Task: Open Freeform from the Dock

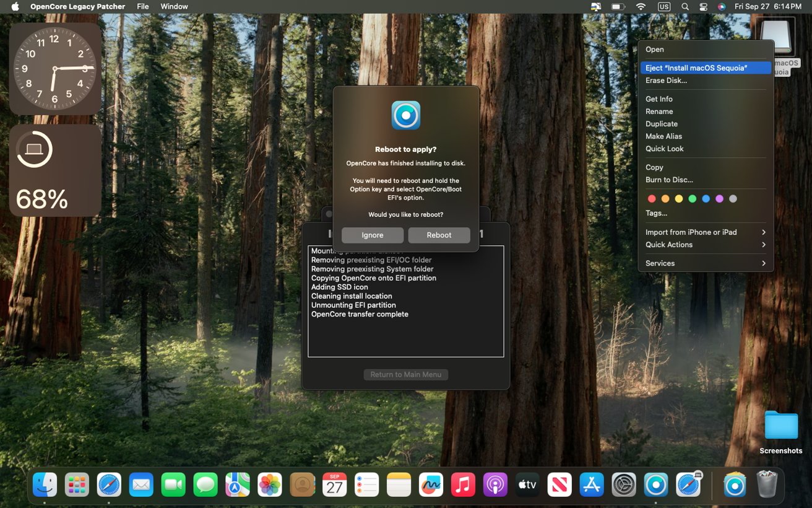Action: click(431, 484)
